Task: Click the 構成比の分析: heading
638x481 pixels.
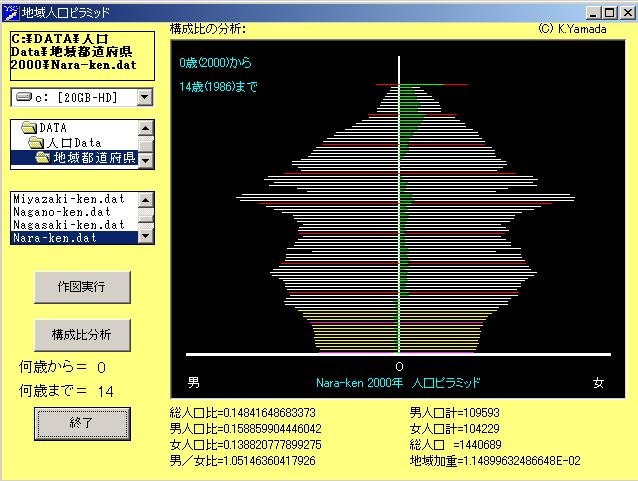Action: (208, 29)
